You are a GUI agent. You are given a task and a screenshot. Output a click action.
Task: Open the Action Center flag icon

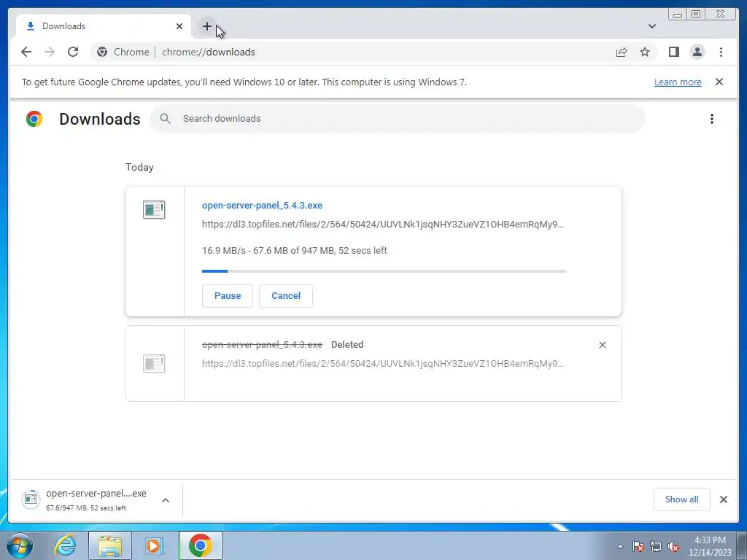pos(638,546)
